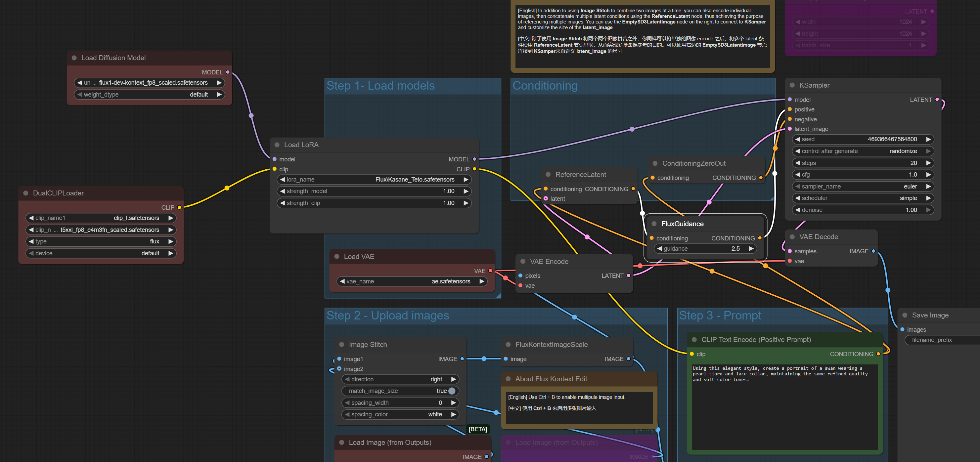Click the BETA badge below Image Stitch
This screenshot has height=462, width=980.
click(x=478, y=429)
